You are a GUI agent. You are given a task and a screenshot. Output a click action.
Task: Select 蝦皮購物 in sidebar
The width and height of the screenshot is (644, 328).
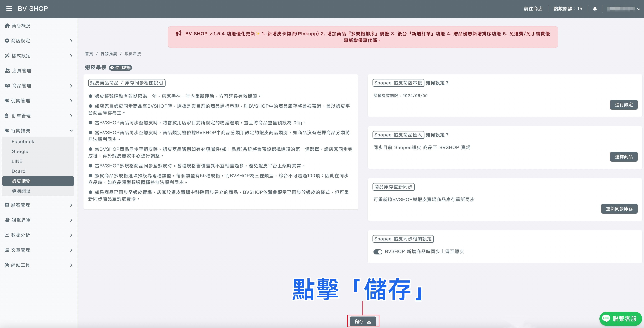click(38, 181)
